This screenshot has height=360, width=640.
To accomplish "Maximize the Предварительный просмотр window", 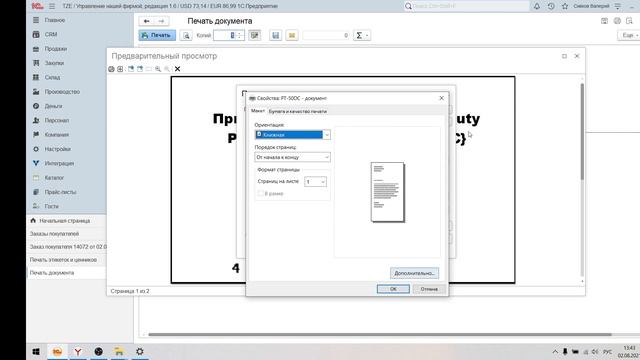I will click(564, 56).
